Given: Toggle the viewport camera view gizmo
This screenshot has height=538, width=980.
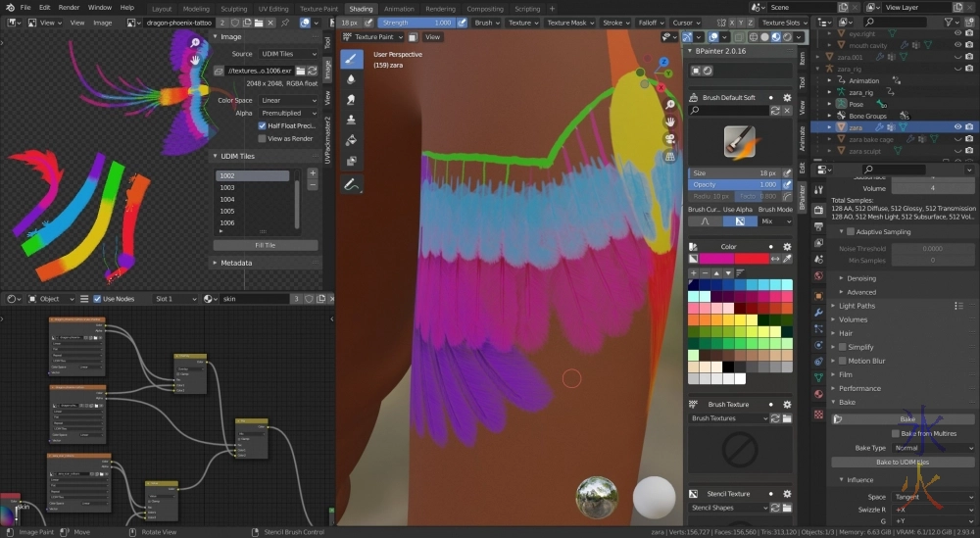Looking at the screenshot, I should click(669, 138).
